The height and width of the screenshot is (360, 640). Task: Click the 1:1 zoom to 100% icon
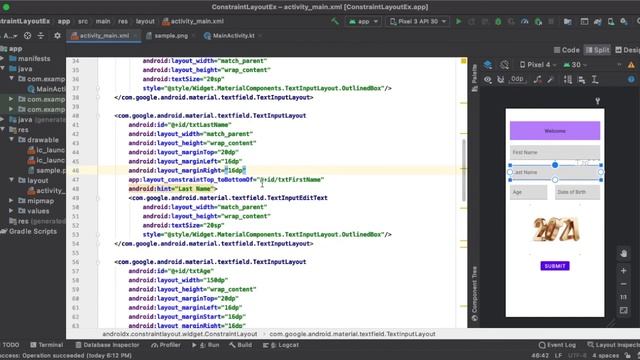pos(623,297)
